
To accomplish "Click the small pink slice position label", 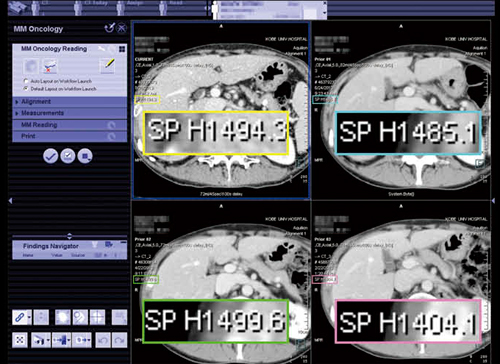I will pos(325,279).
